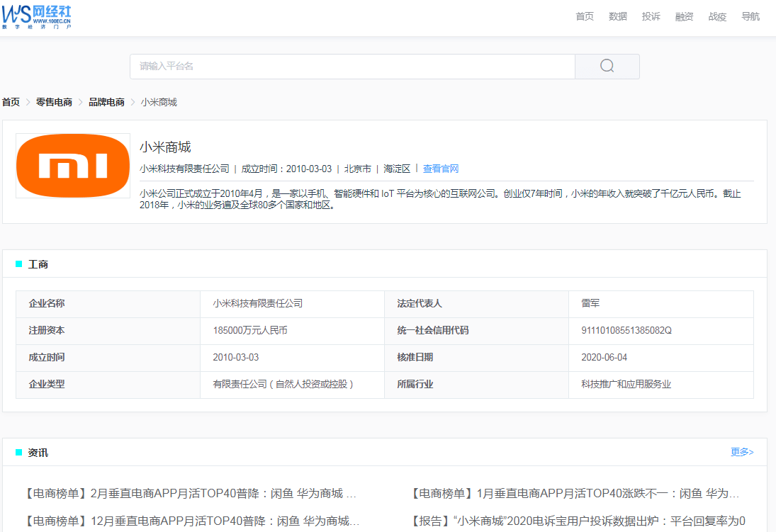Screen dimensions: 776x532
Task: Click the 91110108551385082Q credit code
Action: pyautogui.click(x=626, y=330)
